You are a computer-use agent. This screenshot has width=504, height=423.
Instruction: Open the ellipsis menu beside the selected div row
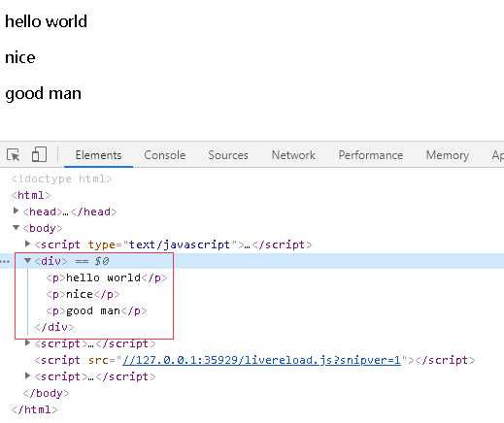pos(5,261)
